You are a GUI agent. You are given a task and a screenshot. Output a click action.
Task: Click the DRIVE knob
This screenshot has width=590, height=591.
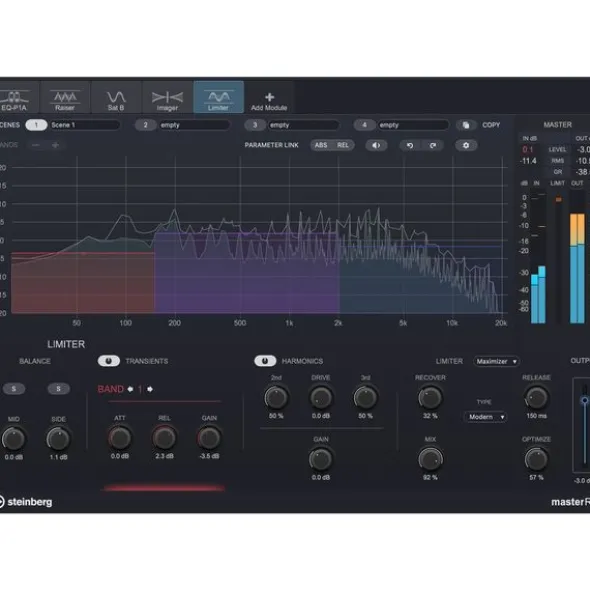pos(321,398)
